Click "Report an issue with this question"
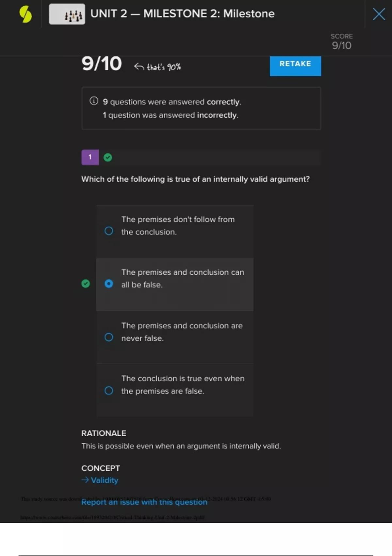This screenshot has width=392, height=556. 144,502
